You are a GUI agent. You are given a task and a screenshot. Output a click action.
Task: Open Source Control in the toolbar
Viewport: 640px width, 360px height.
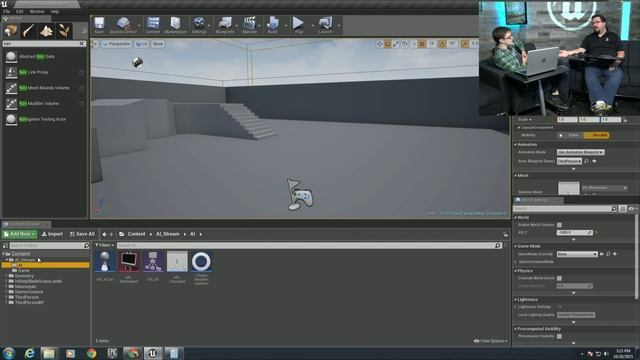tap(123, 25)
